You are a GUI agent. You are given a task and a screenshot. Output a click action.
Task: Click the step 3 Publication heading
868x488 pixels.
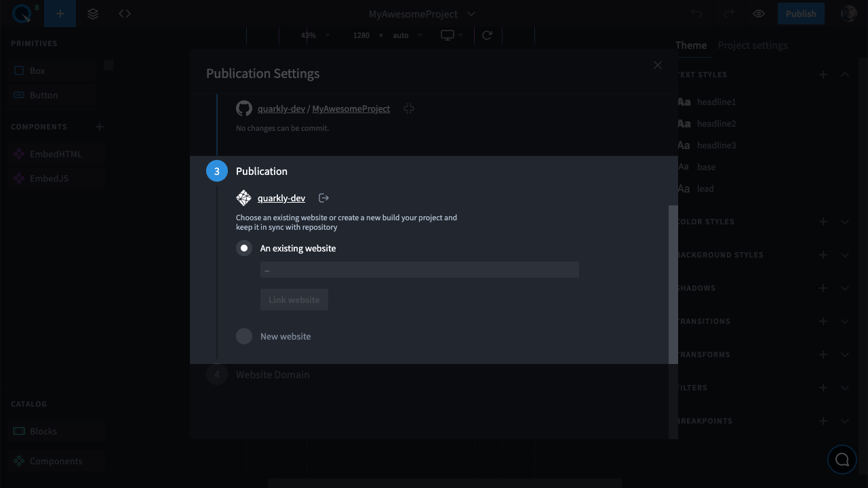(262, 171)
